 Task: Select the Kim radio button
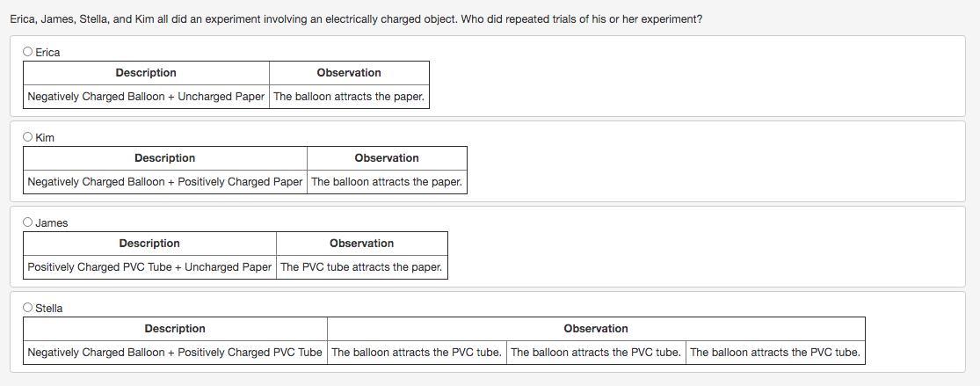coord(28,137)
